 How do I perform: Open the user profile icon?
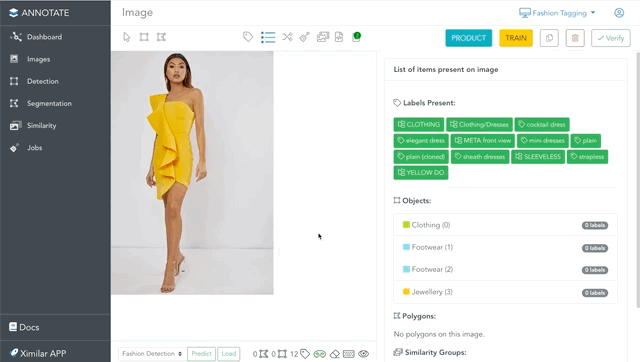click(619, 13)
